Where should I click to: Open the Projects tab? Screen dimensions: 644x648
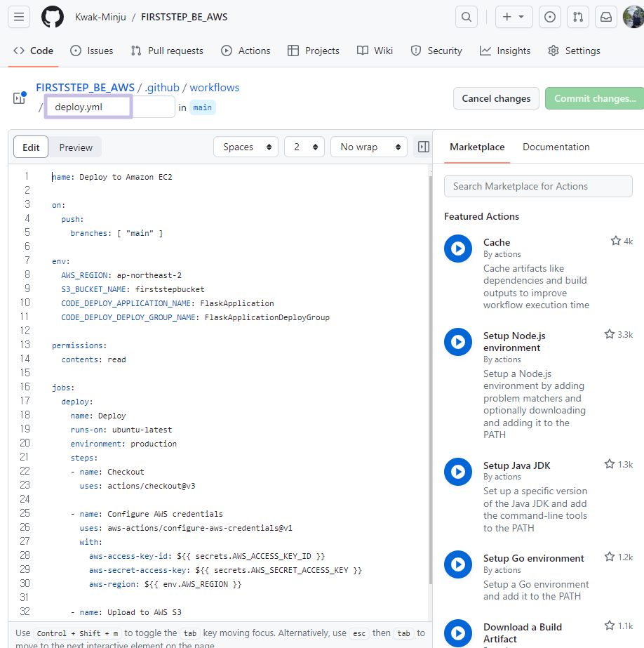(x=314, y=51)
